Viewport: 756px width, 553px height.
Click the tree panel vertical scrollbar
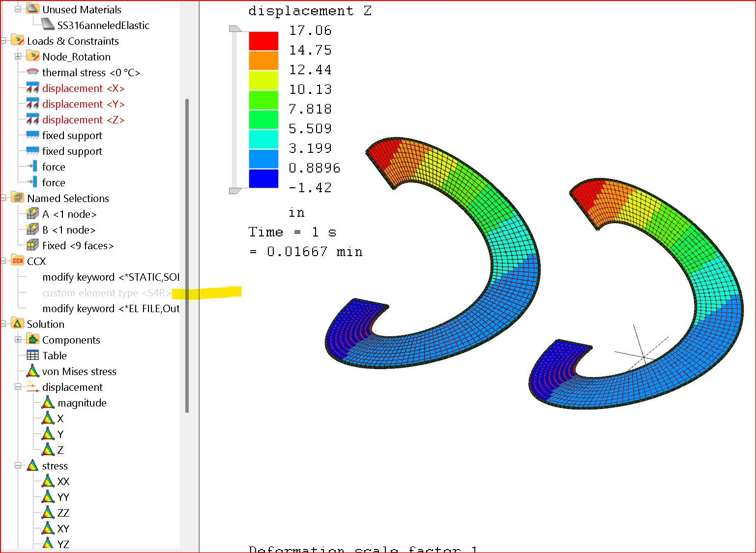point(187,256)
